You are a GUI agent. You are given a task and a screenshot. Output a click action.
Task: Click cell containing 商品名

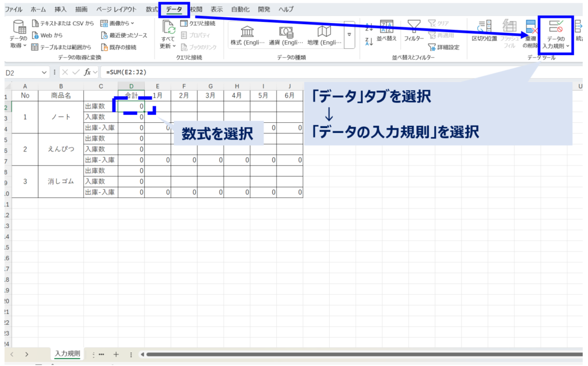pos(61,96)
